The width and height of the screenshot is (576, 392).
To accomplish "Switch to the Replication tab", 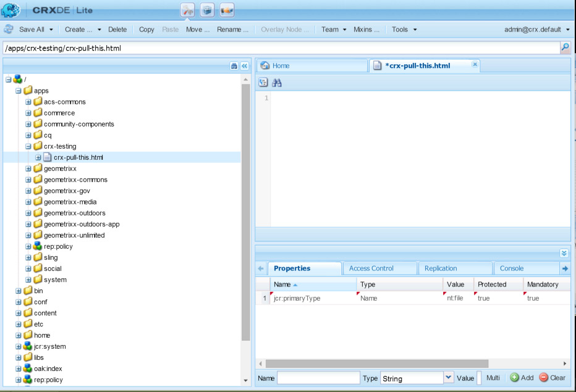I will pos(455,269).
